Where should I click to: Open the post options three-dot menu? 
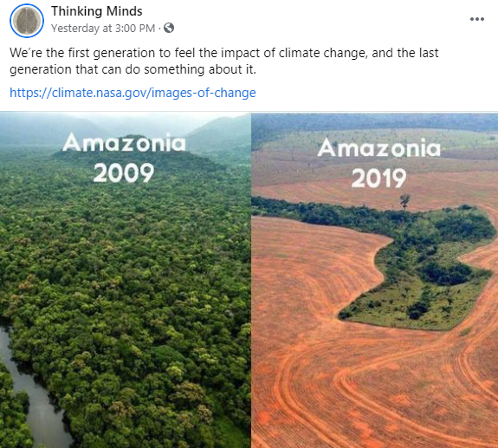pos(476,19)
